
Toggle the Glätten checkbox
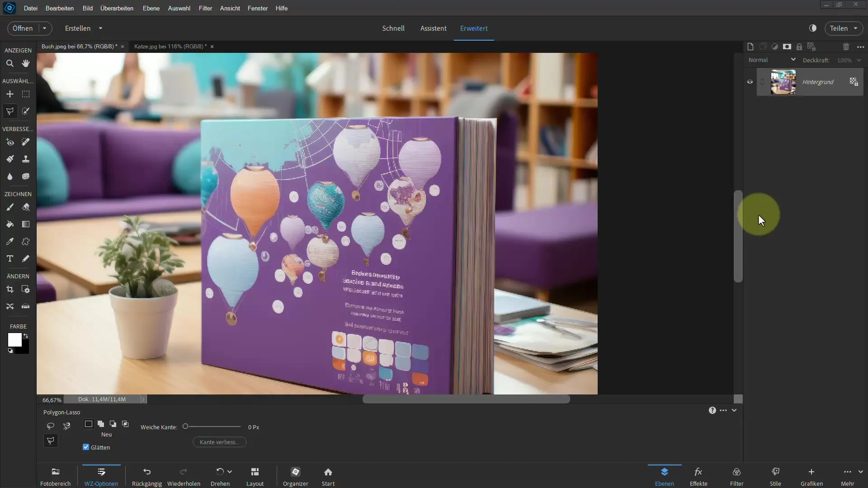coord(86,447)
